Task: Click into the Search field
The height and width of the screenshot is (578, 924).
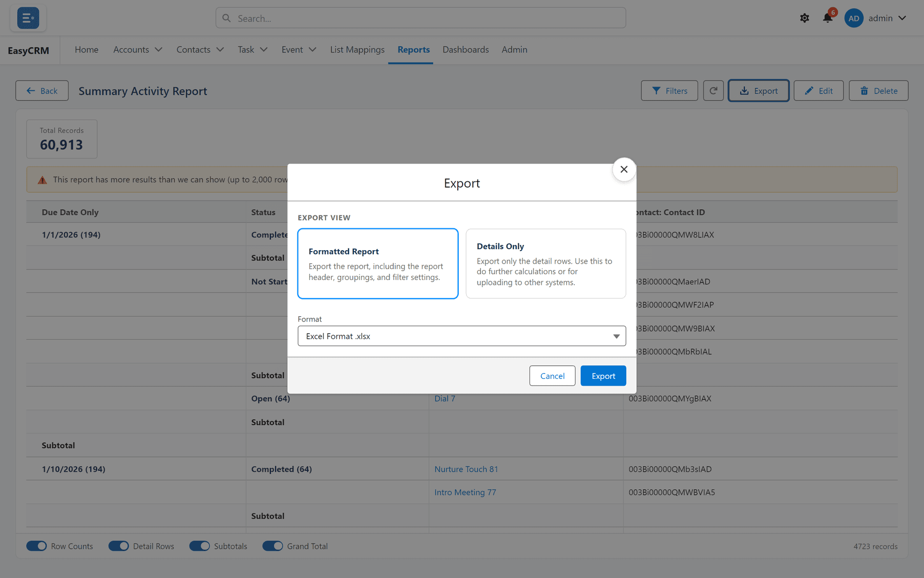Action: (x=421, y=18)
